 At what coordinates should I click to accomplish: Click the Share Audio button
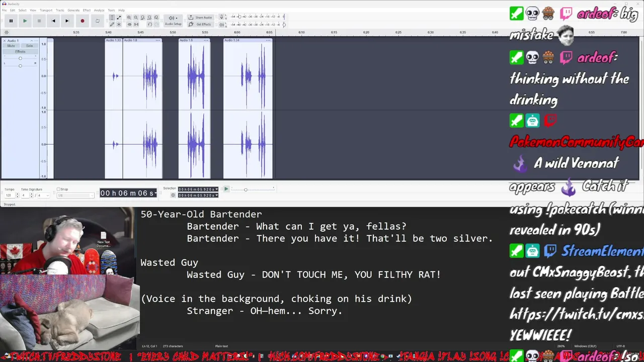tap(200, 18)
